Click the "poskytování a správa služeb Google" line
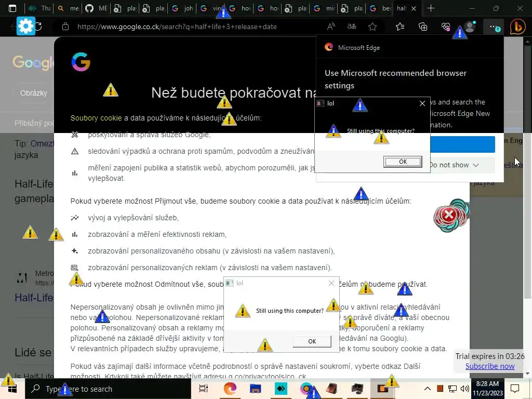532x399 pixels. click(149, 135)
